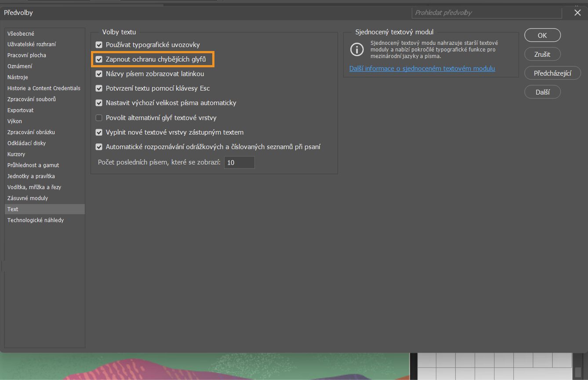Toggle Automatické rozpoznávání odrážkových seznamů checkbox
Image resolution: width=588 pixels, height=380 pixels.
coord(99,147)
